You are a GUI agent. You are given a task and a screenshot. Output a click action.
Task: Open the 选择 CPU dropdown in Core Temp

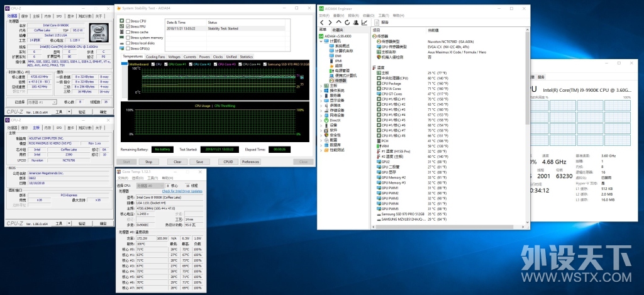click(150, 186)
